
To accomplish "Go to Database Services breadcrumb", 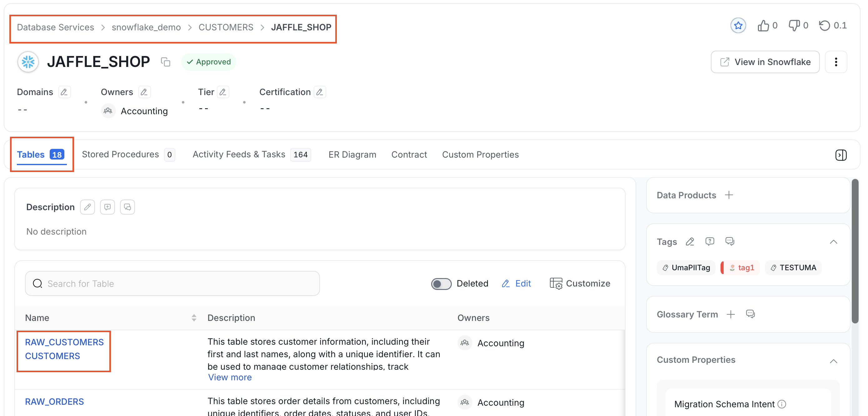I will (55, 27).
